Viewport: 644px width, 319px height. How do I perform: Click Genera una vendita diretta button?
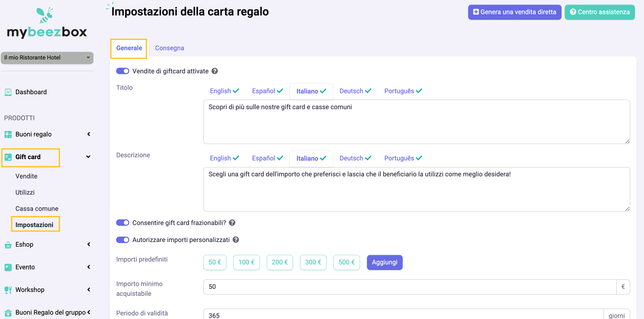pyautogui.click(x=514, y=12)
